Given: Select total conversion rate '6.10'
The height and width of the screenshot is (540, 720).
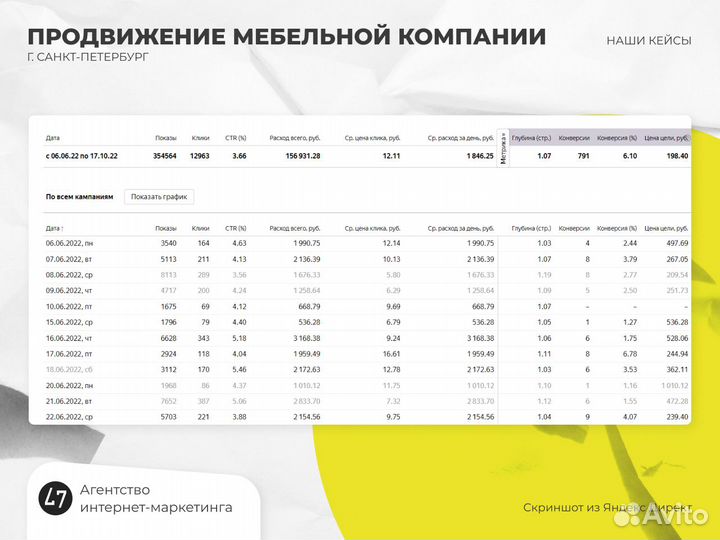Looking at the screenshot, I should click(630, 156).
